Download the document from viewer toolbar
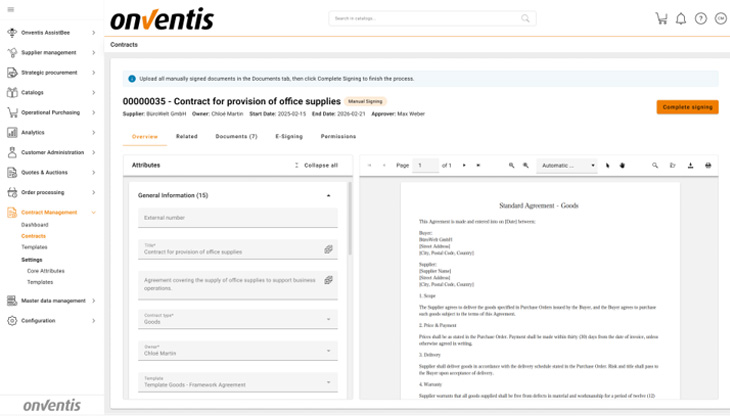 (690, 165)
